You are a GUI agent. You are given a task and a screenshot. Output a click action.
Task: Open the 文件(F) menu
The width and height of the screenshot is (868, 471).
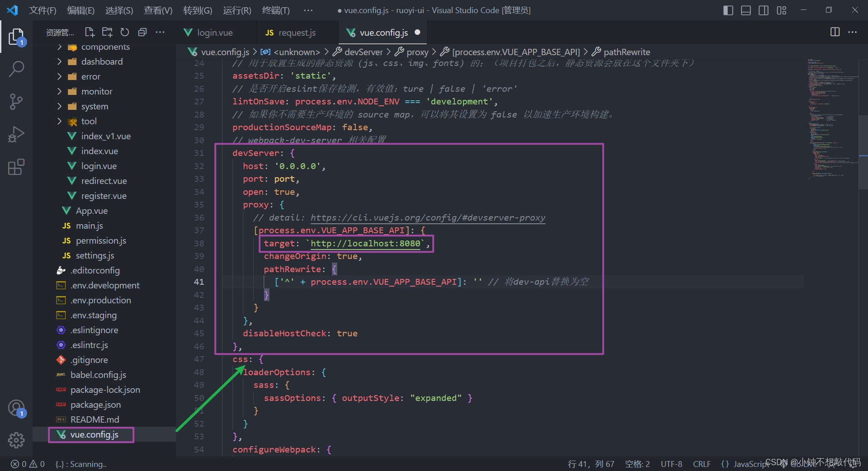[43, 10]
